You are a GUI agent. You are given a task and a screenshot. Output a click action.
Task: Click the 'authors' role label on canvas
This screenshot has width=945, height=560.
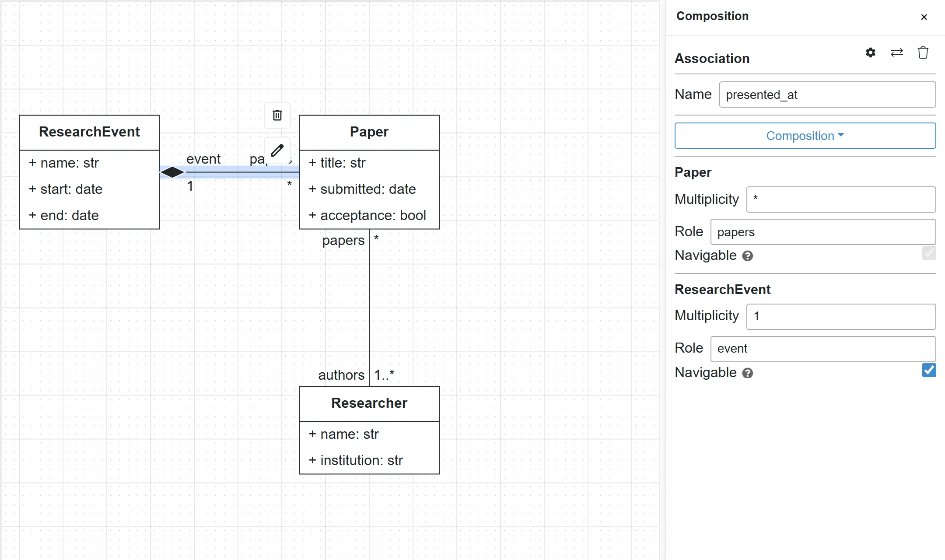[341, 375]
